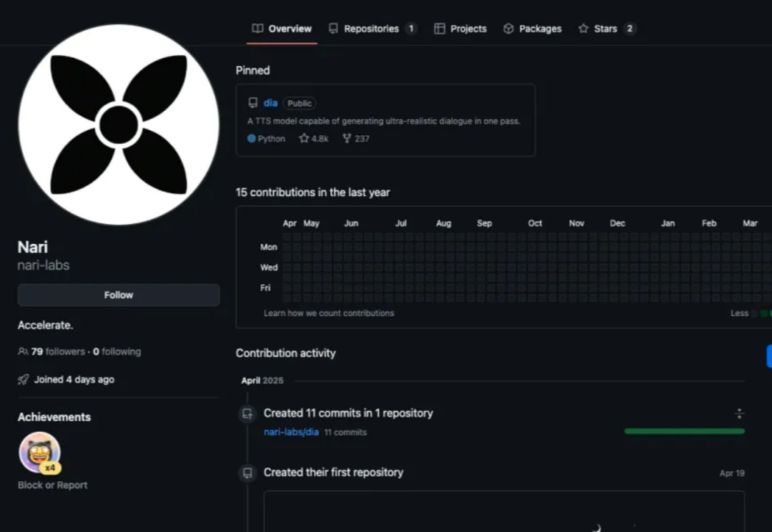The height and width of the screenshot is (532, 772).
Task: Click the repo icon beside Created their first repository
Action: coord(247,473)
